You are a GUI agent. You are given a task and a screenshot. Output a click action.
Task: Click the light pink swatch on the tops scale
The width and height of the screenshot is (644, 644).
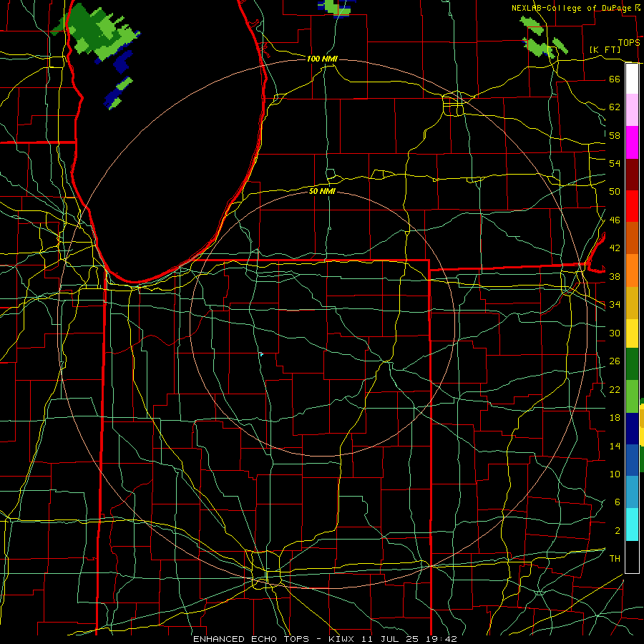[x=632, y=110]
